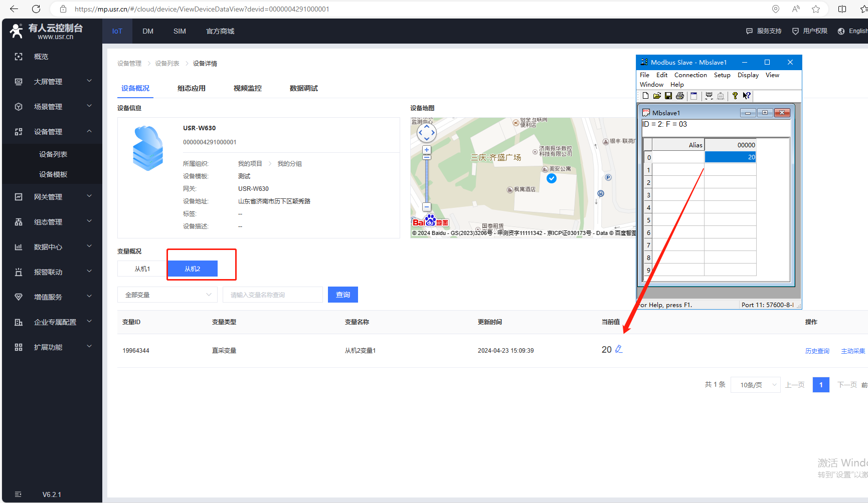868x503 pixels.
Task: Click the yellow question mark About icon
Action: click(735, 96)
